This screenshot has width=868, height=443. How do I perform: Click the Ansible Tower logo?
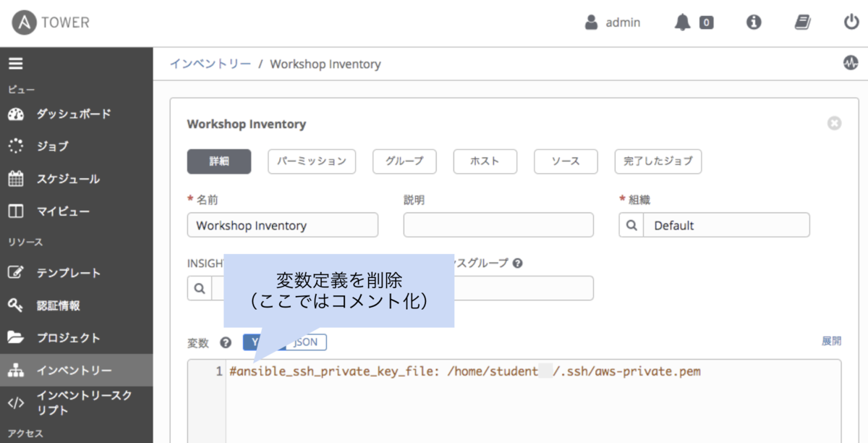51,22
